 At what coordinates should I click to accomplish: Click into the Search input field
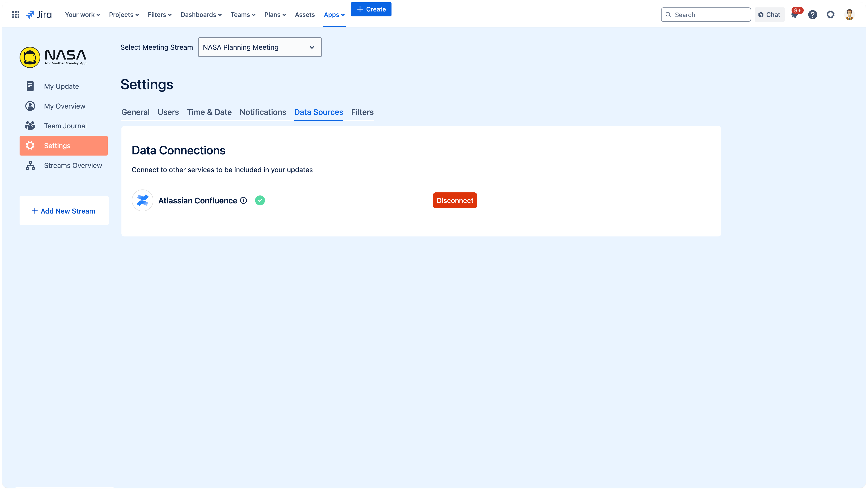click(706, 14)
